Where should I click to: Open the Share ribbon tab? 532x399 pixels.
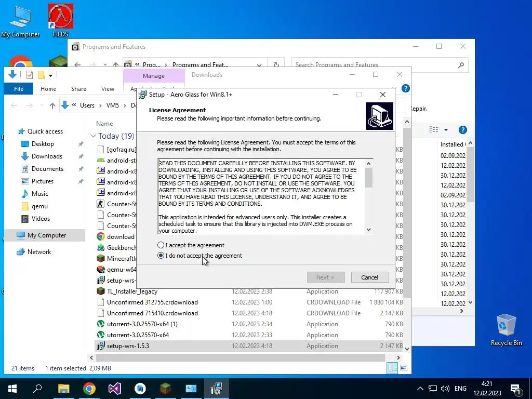(78, 88)
